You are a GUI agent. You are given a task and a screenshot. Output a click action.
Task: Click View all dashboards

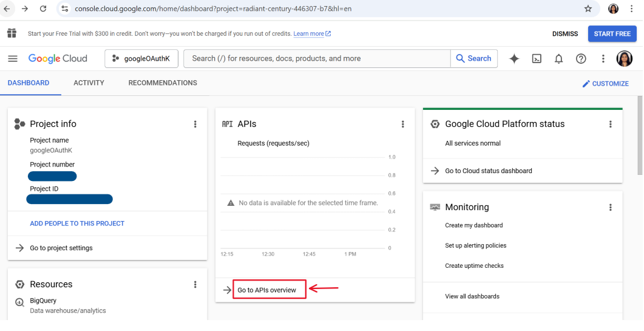(x=472, y=296)
